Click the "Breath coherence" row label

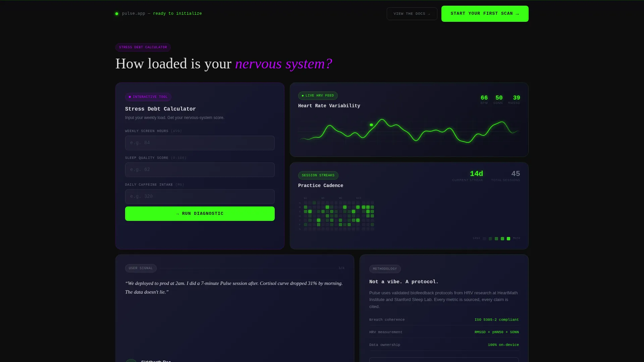point(387,320)
